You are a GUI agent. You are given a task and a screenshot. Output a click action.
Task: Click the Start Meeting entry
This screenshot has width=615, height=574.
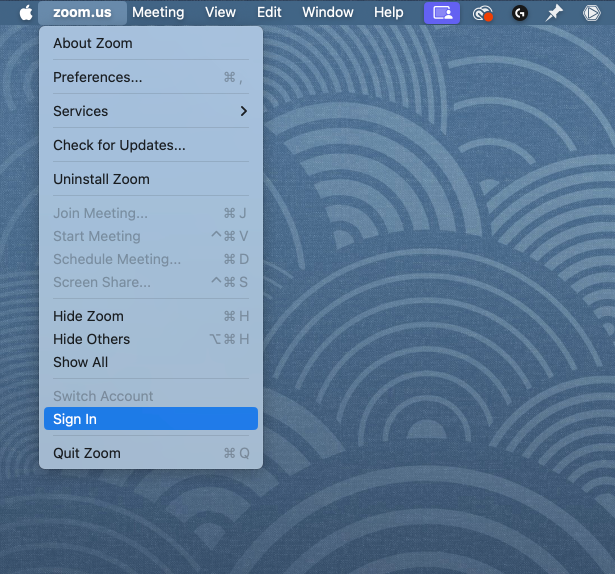[151, 236]
